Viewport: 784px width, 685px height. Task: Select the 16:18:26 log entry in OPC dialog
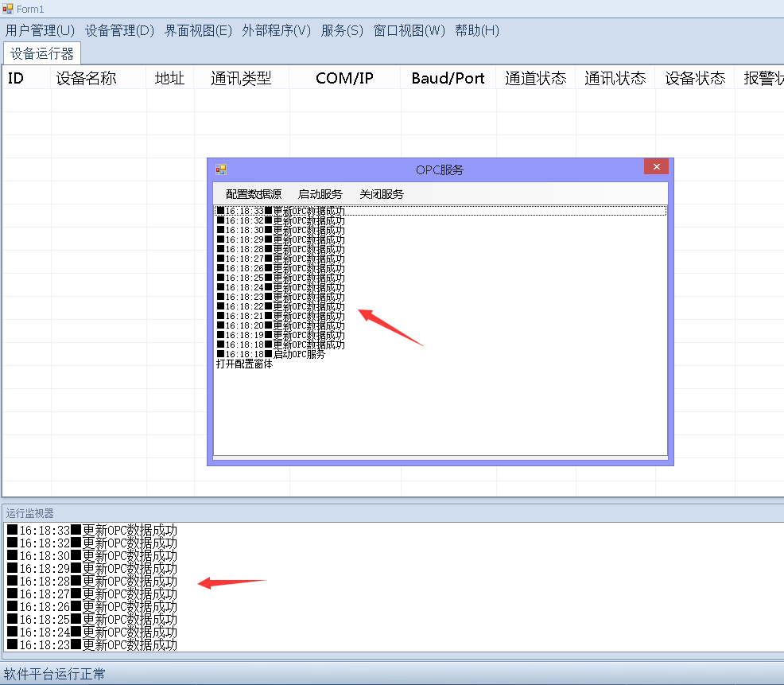tap(441, 268)
